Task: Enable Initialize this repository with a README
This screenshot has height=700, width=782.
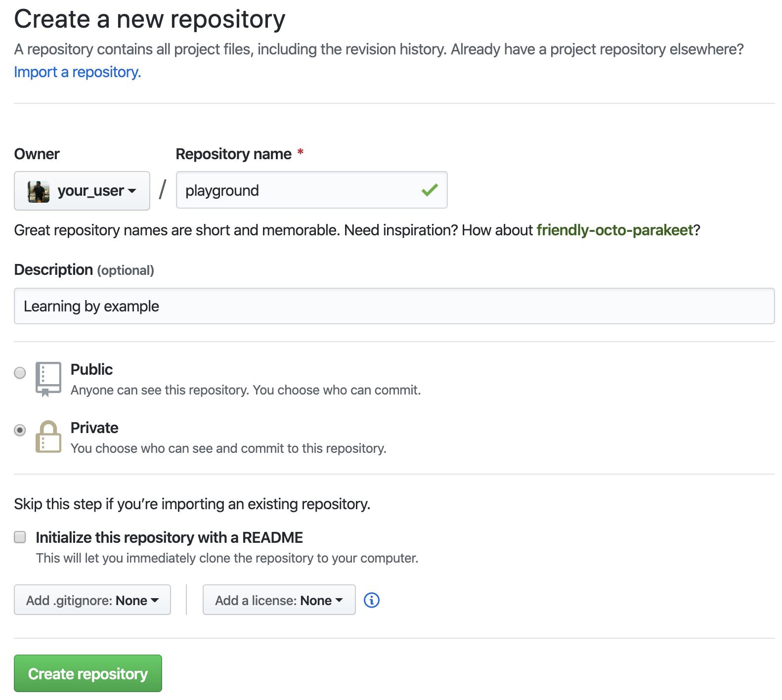Action: click(x=20, y=537)
